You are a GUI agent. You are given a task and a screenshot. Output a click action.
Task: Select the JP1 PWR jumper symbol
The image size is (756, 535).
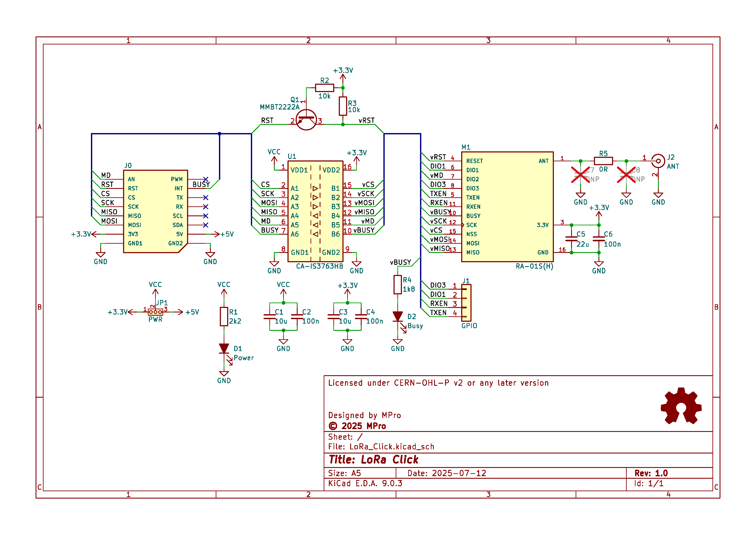tap(155, 312)
